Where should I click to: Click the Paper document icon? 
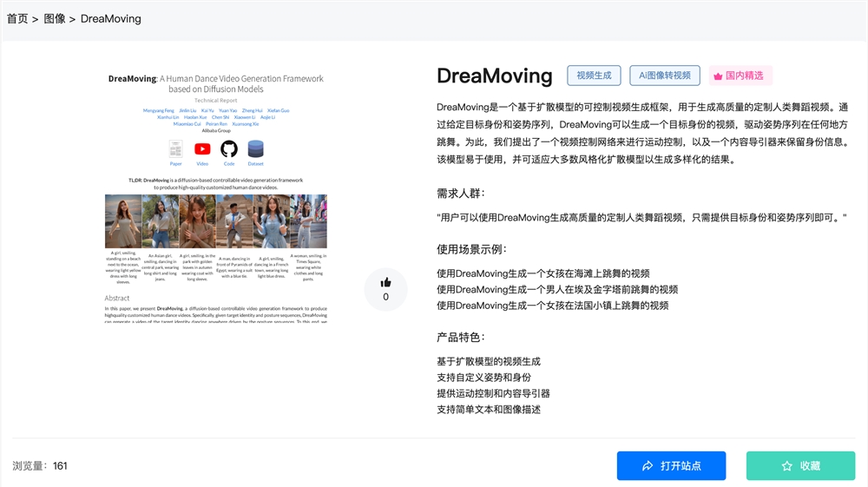(x=176, y=149)
